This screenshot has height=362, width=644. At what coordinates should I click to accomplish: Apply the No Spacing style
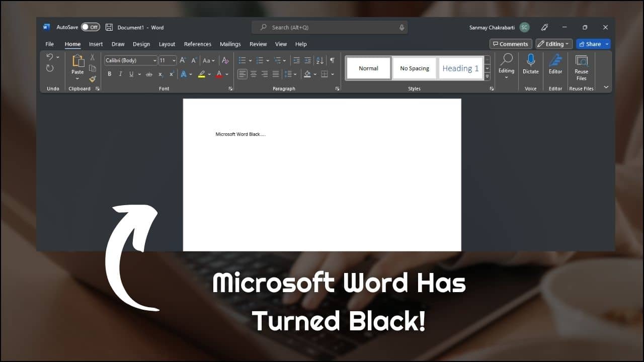coord(415,68)
